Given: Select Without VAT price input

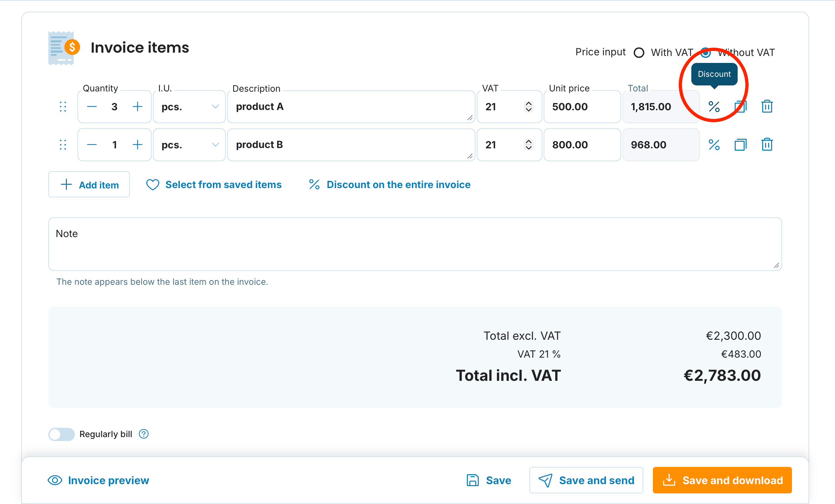Looking at the screenshot, I should tap(706, 53).
